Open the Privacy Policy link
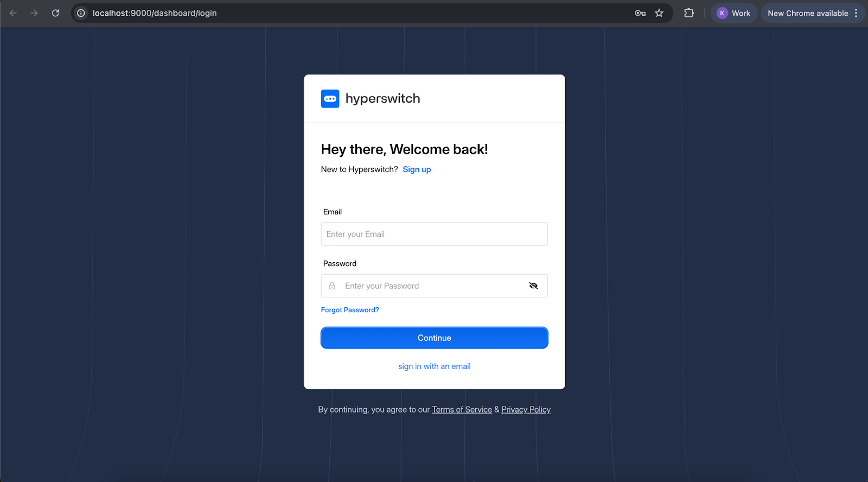The width and height of the screenshot is (868, 482). pos(526,410)
